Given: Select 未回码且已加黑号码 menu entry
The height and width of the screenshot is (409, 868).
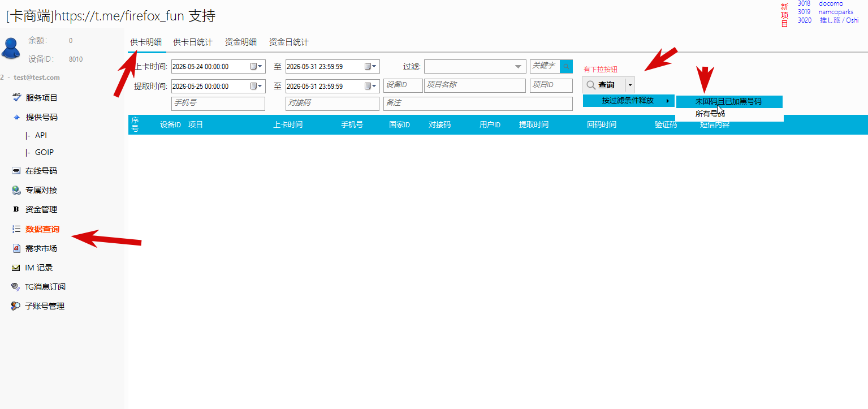Looking at the screenshot, I should click(729, 102).
